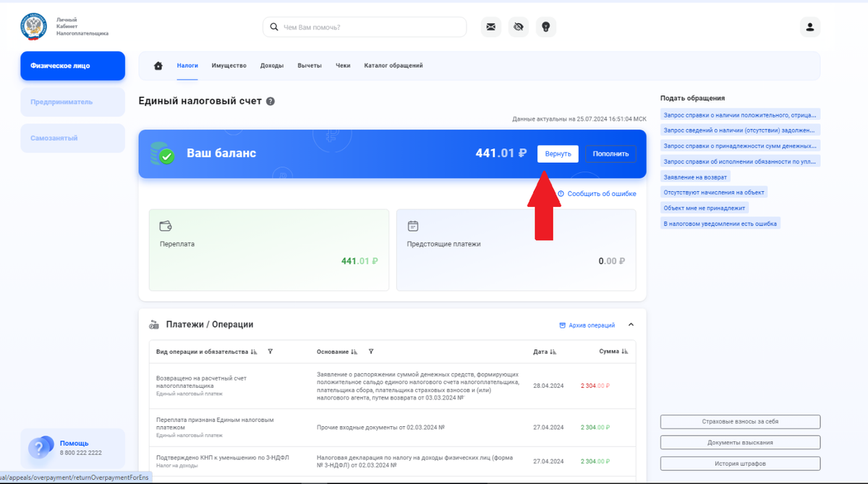Open Заявление на возврат request

[696, 177]
